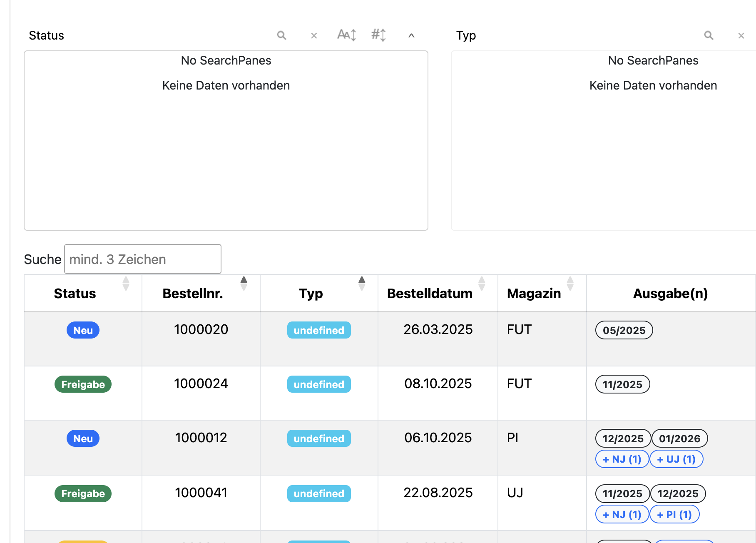The width and height of the screenshot is (756, 543).
Task: Expand + UJ (1) in row 1000012
Action: tap(676, 459)
